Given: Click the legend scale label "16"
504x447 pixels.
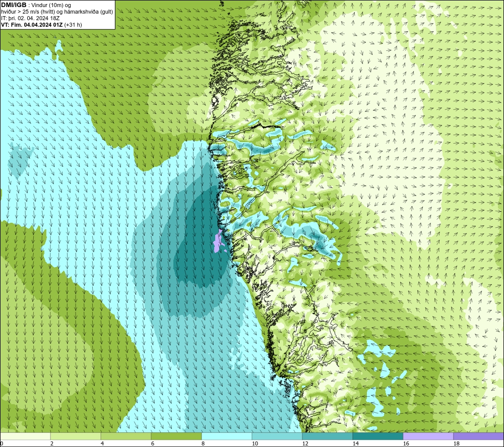Looking at the screenshot, I should coord(406,443).
